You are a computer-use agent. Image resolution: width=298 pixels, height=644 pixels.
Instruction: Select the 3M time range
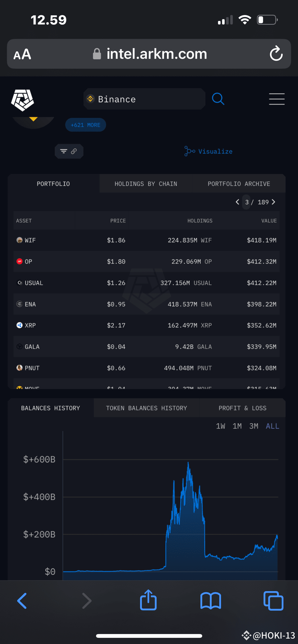254,426
